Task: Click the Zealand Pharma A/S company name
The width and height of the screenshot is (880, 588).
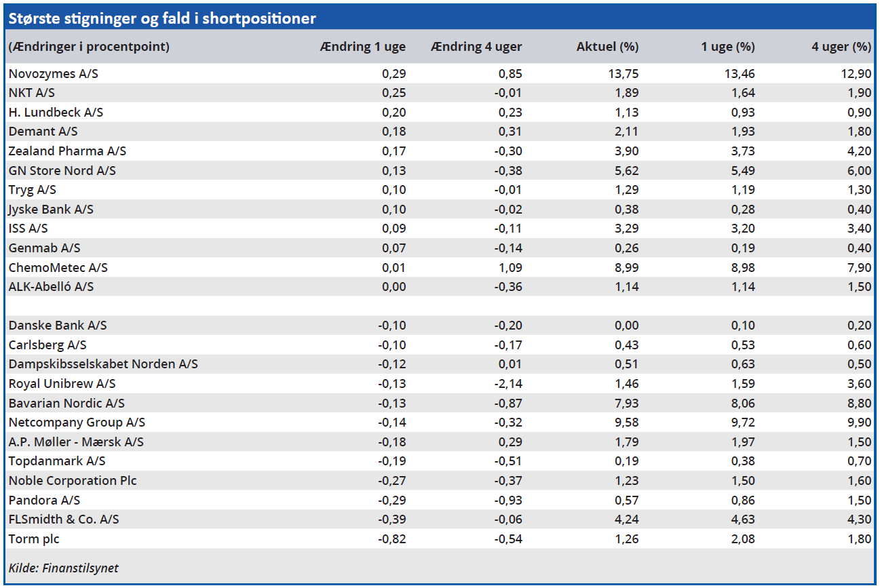Action: [x=67, y=151]
